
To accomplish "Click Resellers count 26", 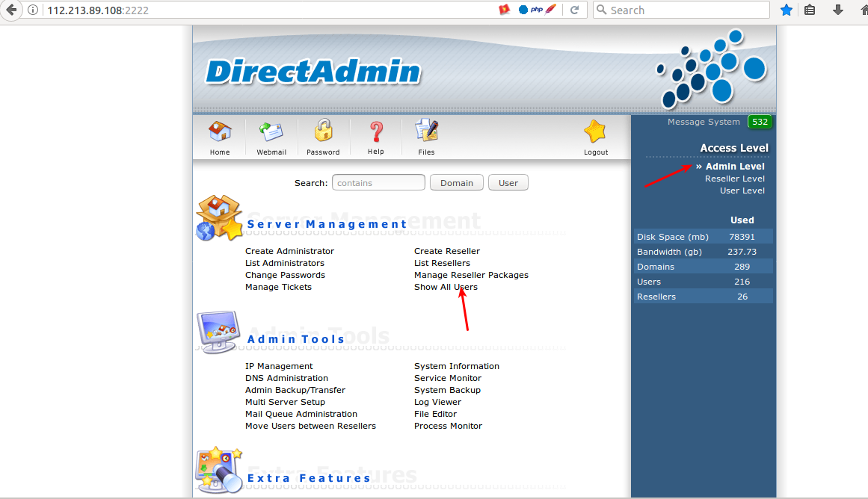I will tap(742, 297).
